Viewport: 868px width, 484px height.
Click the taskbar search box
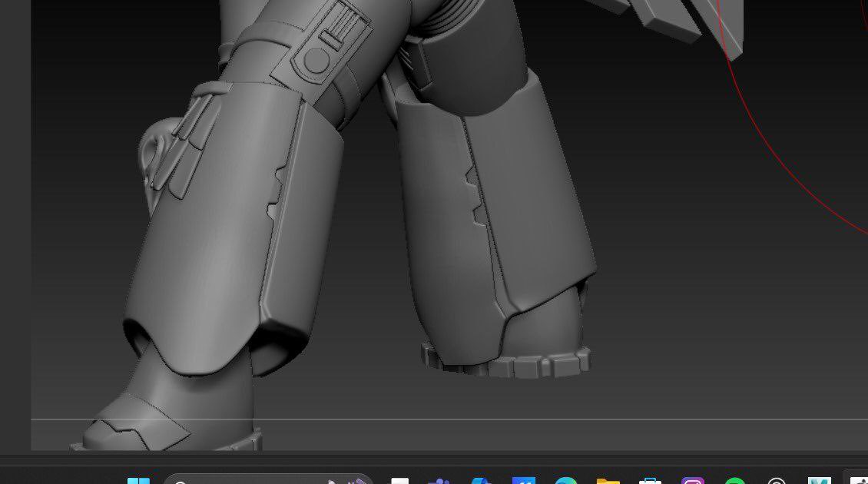click(x=269, y=479)
